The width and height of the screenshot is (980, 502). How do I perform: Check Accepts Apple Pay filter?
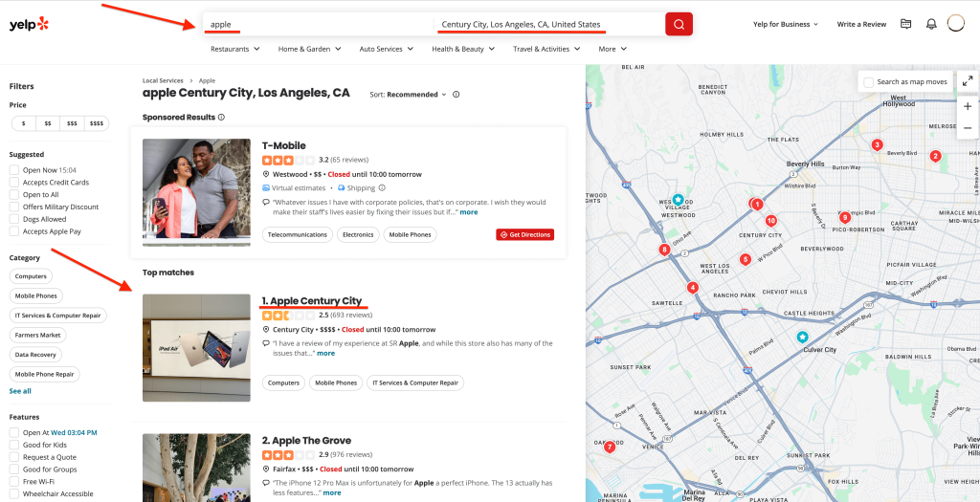tap(14, 231)
